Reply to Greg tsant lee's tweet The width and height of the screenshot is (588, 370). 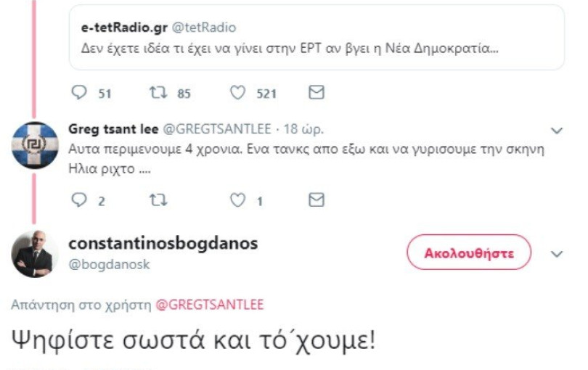[79, 200]
